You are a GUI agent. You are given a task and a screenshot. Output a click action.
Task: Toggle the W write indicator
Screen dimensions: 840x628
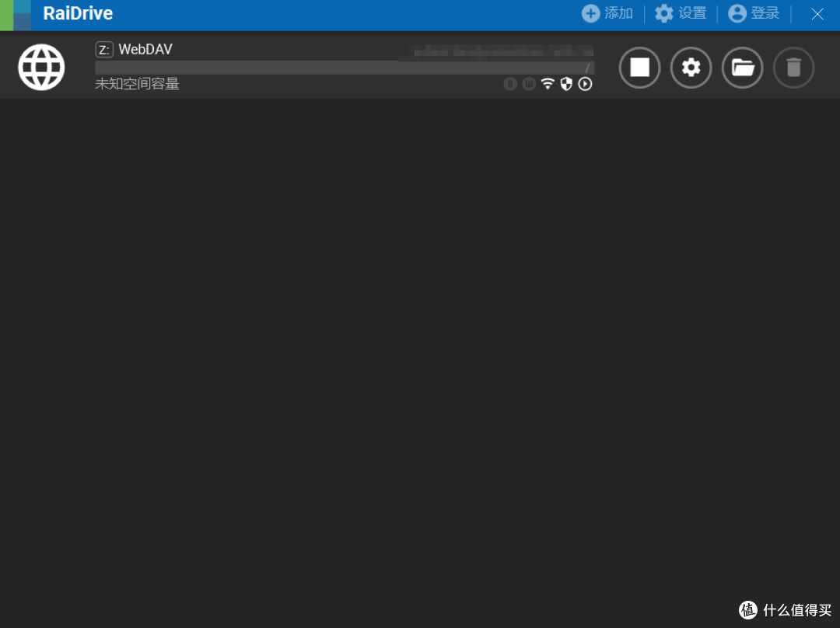click(x=529, y=84)
